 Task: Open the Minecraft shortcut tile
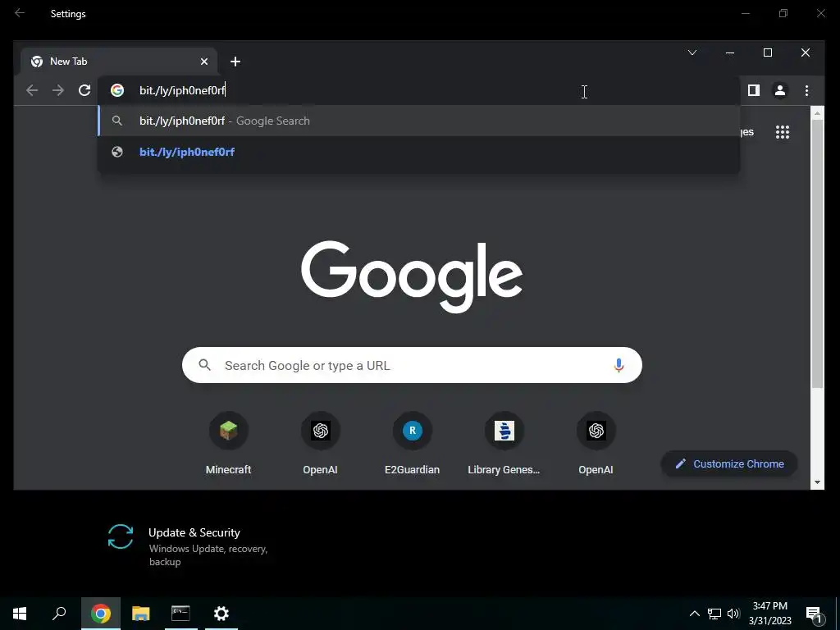(228, 444)
